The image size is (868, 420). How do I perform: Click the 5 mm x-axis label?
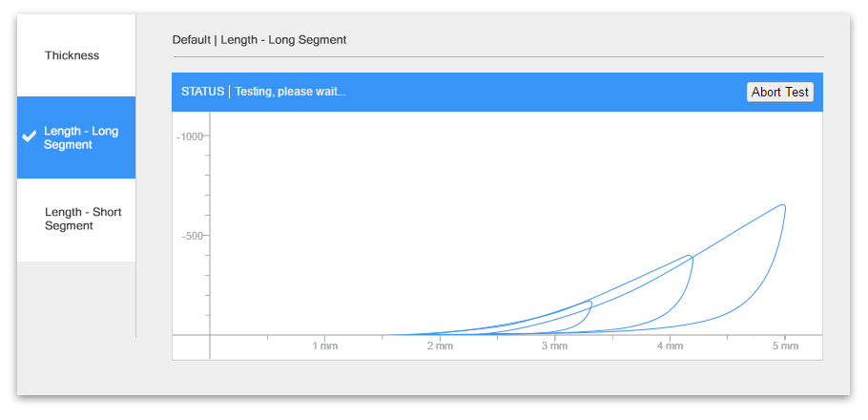tap(785, 346)
